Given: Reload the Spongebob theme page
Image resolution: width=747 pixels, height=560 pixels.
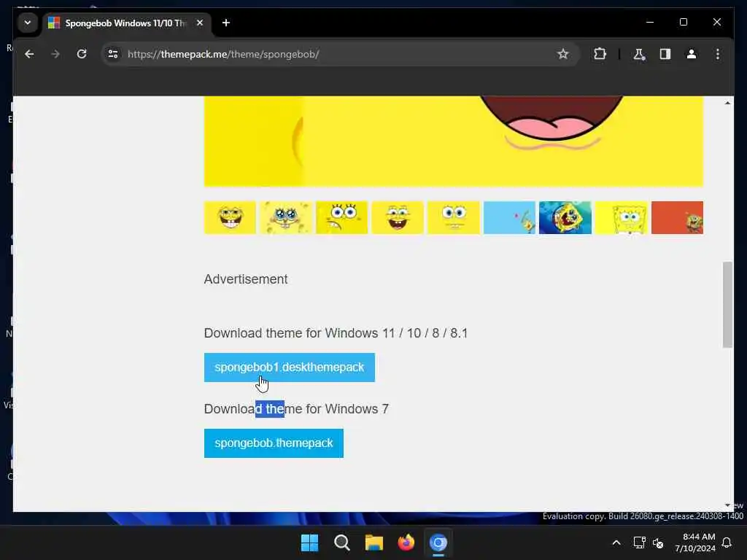Looking at the screenshot, I should point(82,54).
